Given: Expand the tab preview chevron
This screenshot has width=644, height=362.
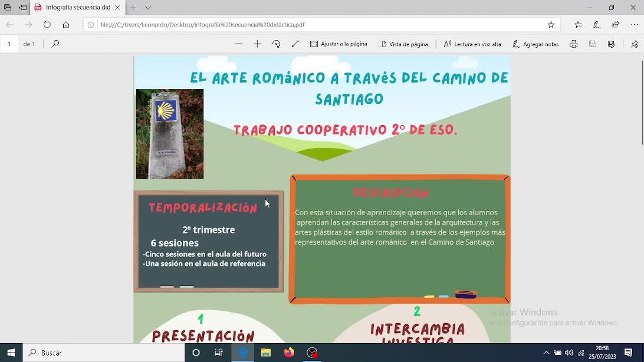Looking at the screenshot, I should click(148, 8).
